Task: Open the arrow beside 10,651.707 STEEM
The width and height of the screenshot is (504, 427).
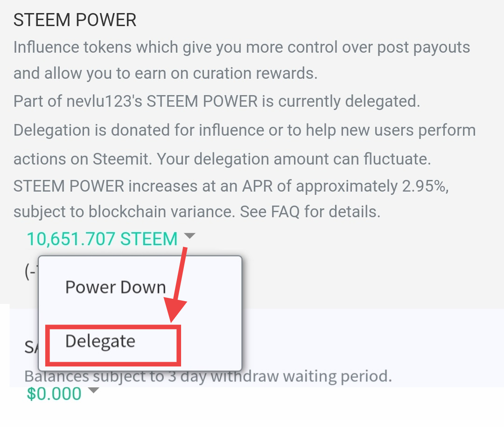Action: coord(189,236)
